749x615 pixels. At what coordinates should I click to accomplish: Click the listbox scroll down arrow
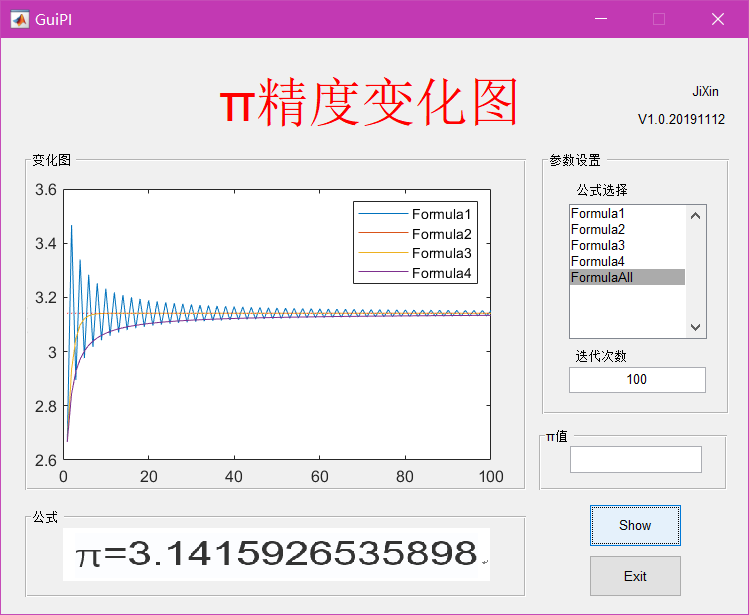pyautogui.click(x=696, y=327)
